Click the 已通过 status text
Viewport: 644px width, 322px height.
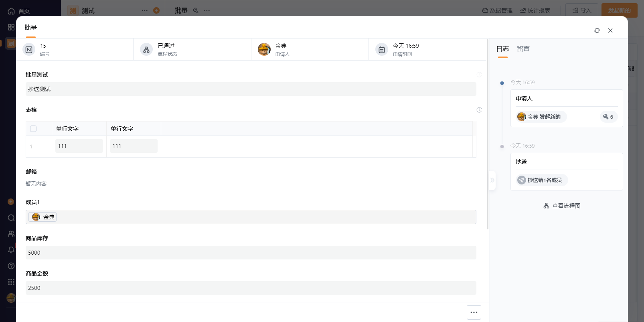coord(166,46)
